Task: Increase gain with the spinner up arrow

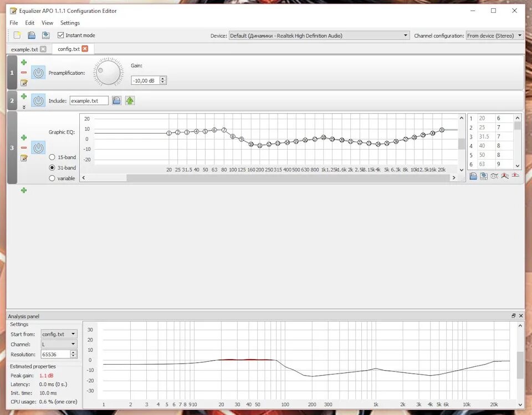Action: 163,78
